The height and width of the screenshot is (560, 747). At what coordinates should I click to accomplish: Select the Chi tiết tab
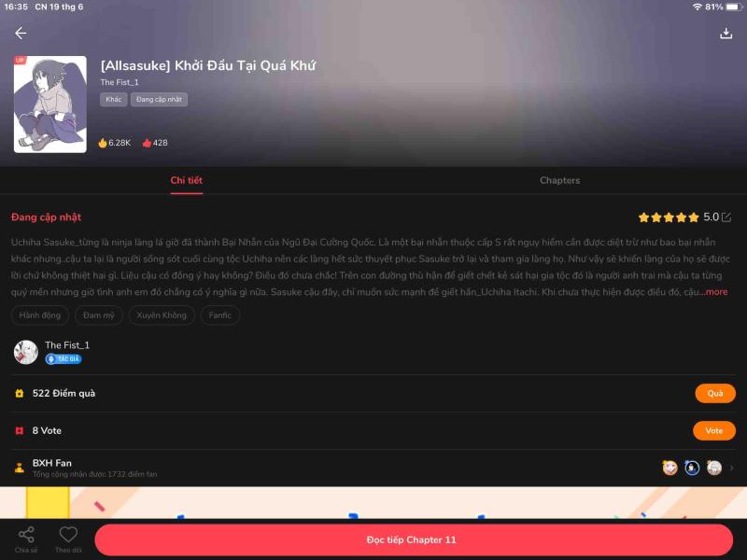[186, 180]
